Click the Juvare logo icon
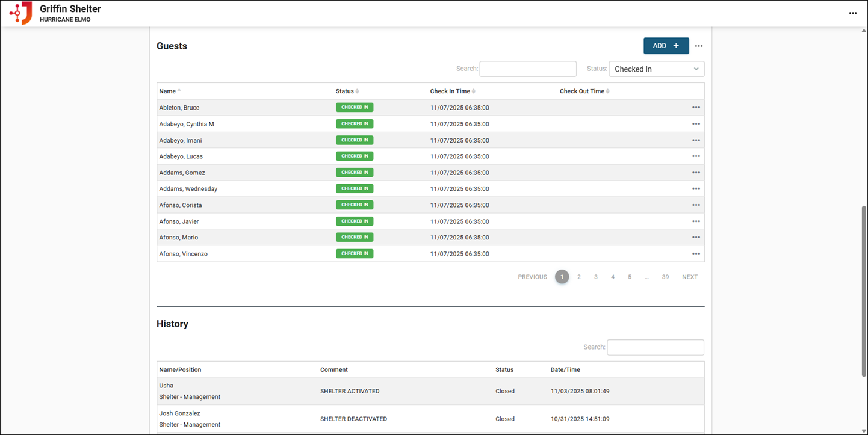 (21, 13)
